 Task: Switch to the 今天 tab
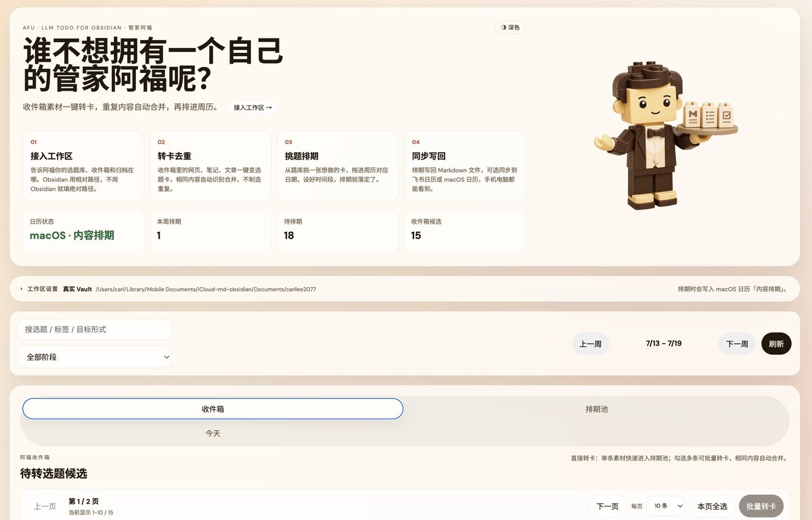pos(213,433)
